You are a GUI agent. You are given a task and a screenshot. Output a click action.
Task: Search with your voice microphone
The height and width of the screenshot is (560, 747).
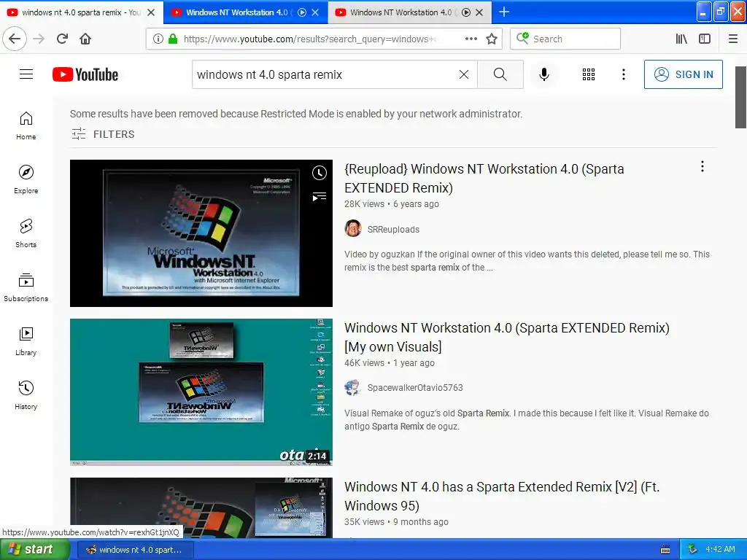point(543,74)
